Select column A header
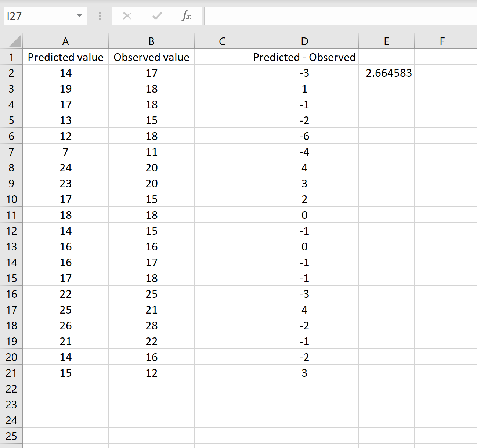The height and width of the screenshot is (448, 477). (x=65, y=41)
